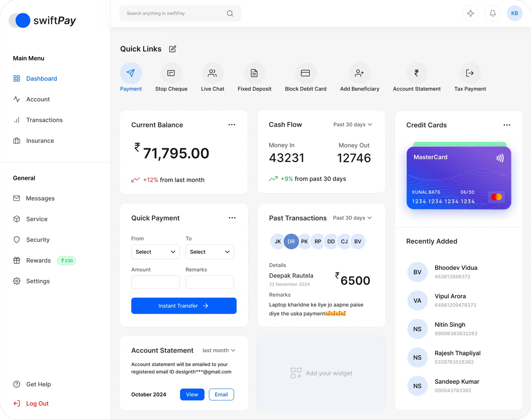Viewport: 531px width, 420px height.
Task: Toggle the swiftPay logo switch
Action: click(x=20, y=20)
